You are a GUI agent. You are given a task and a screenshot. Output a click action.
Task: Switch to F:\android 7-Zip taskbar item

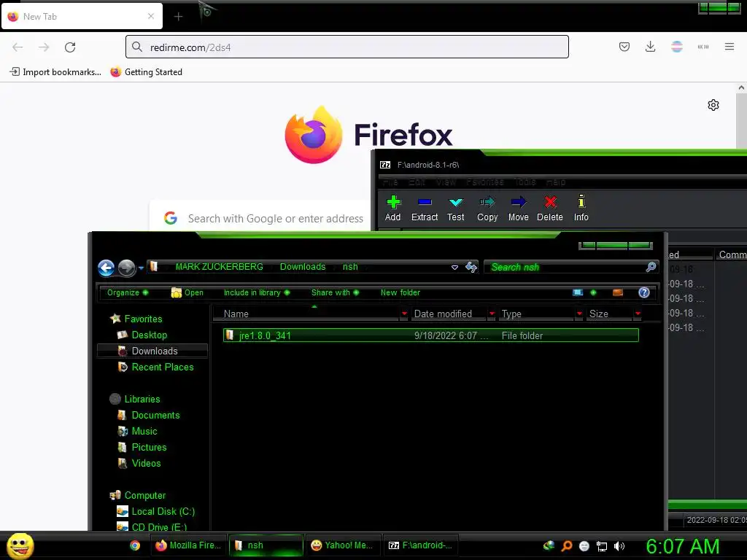420,545
